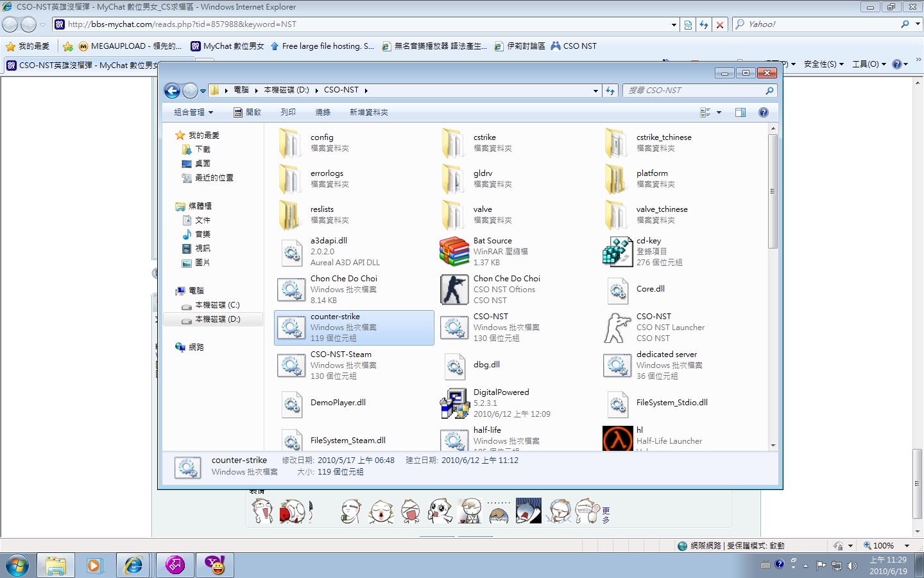Expand breadcrumb arrow after CSO-NST
Image resolution: width=924 pixels, height=578 pixels.
366,91
